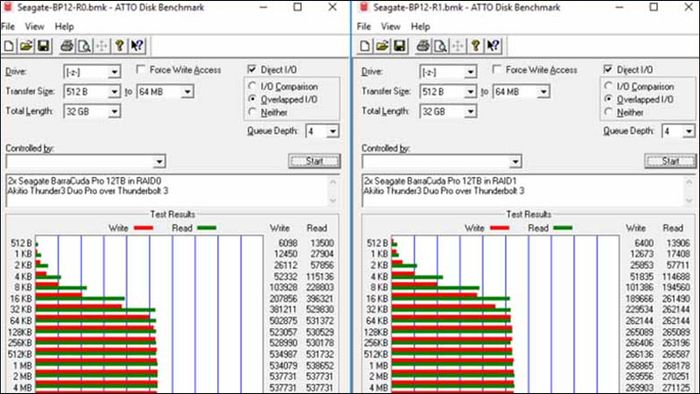Start the RAID0 benchmark
700x394 pixels.
pos(314,161)
